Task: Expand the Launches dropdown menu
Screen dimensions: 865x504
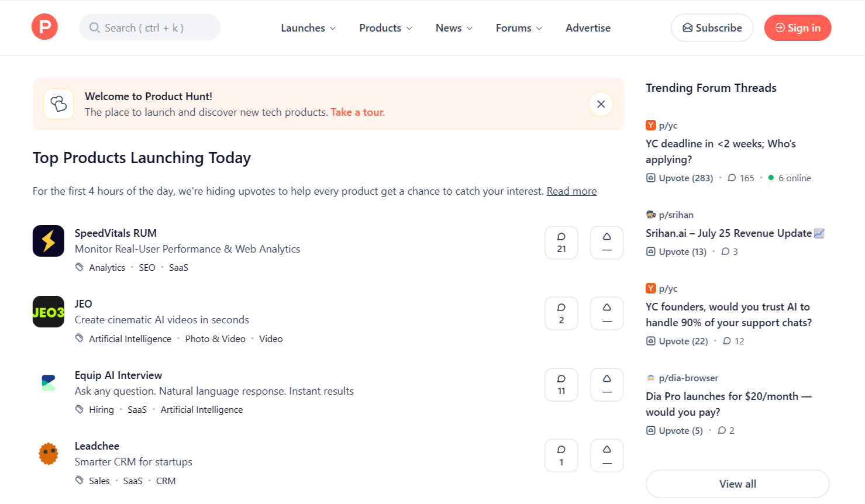Action: (308, 28)
